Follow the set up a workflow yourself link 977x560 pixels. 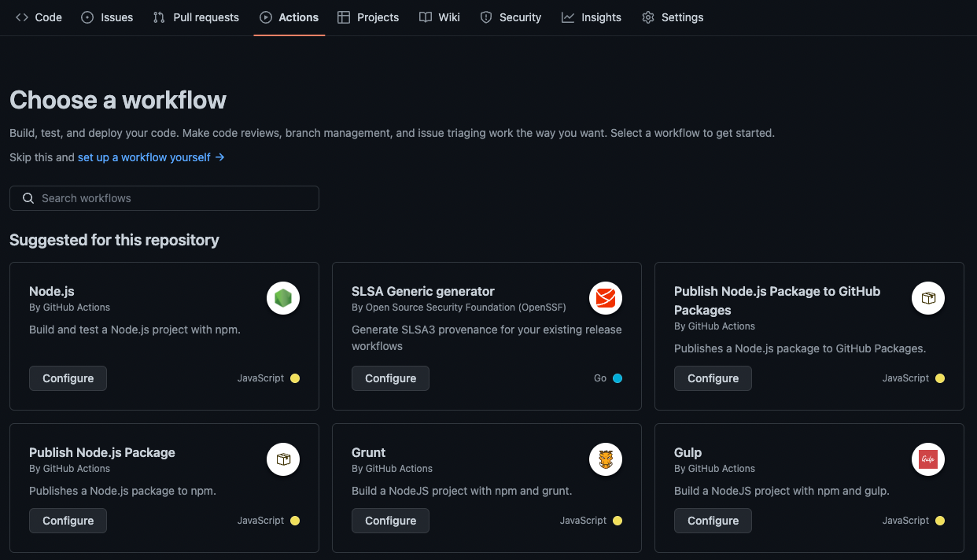151,157
